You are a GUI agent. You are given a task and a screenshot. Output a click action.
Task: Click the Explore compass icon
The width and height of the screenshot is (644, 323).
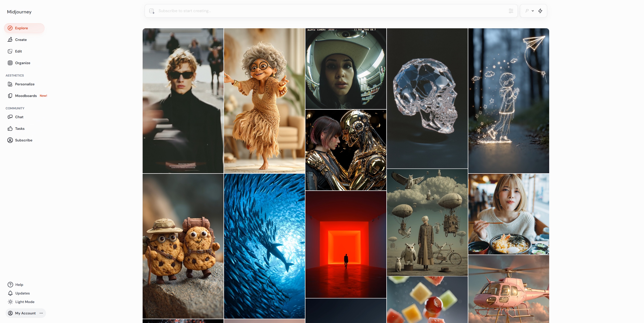point(10,28)
